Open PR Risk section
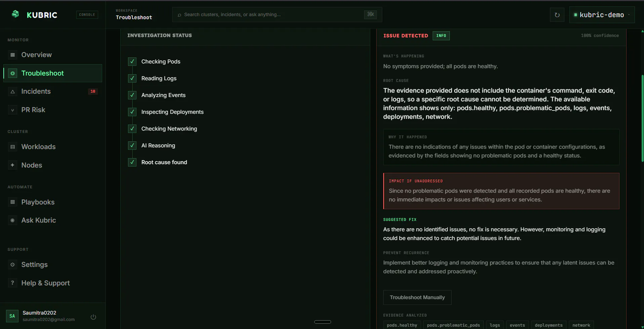The image size is (644, 329). 53,110
